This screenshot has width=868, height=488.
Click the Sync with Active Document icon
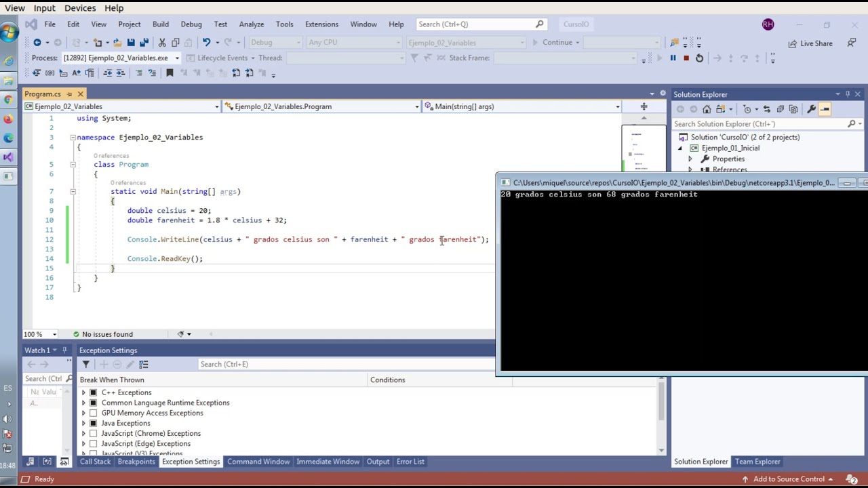pos(766,109)
